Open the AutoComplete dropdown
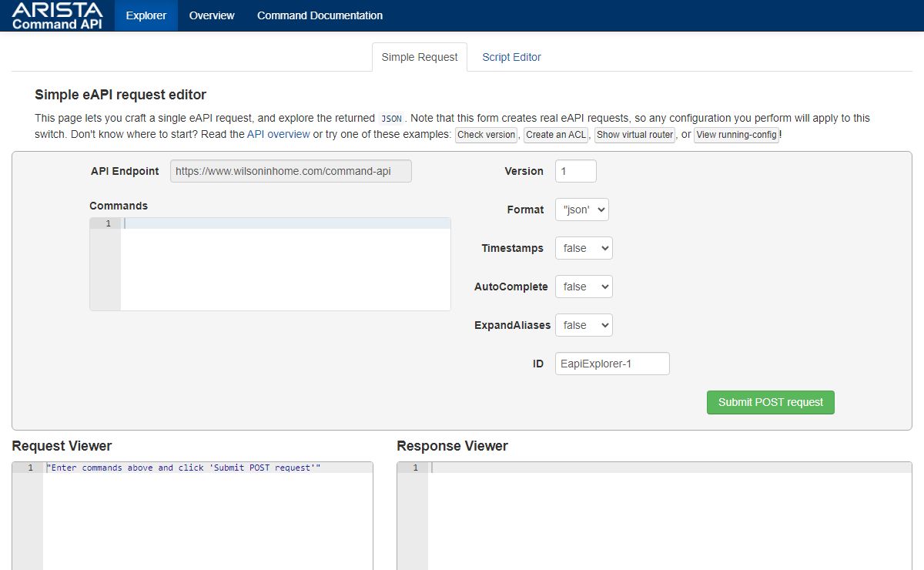Viewport: 924px width, 570px height. coord(583,287)
